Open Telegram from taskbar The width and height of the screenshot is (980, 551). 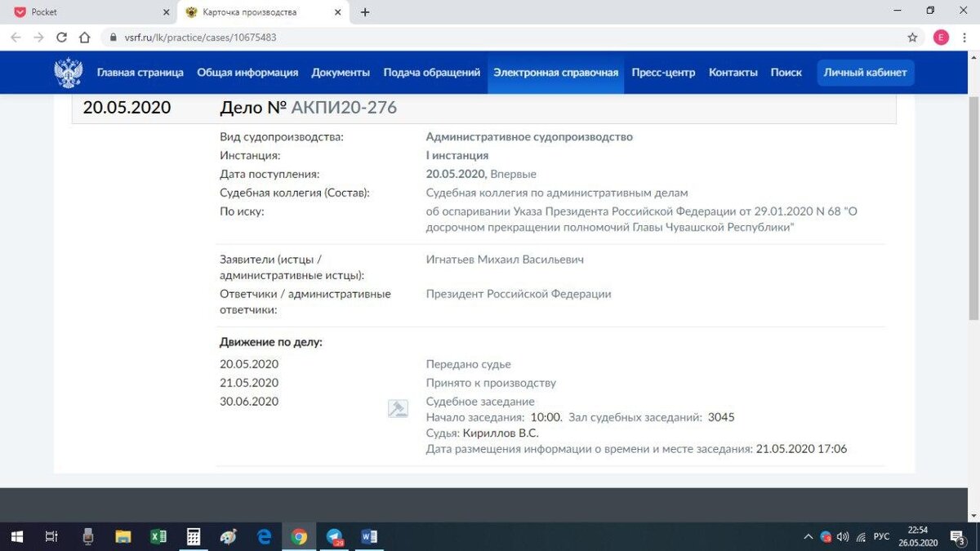(x=334, y=536)
